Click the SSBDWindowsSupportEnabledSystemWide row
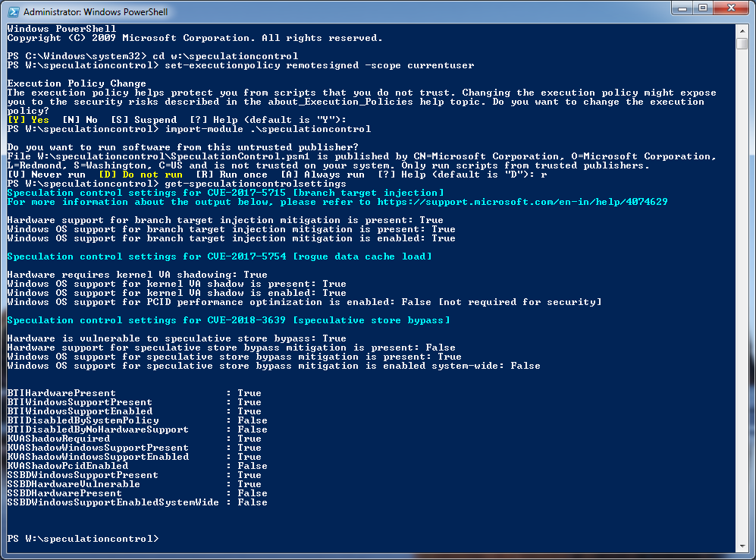756x560 pixels. pyautogui.click(x=137, y=502)
